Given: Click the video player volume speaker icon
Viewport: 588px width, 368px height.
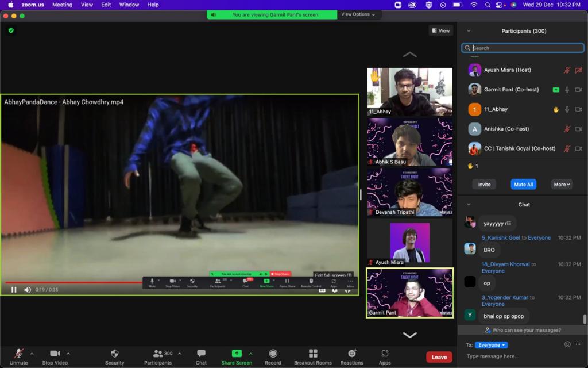Looking at the screenshot, I should 28,290.
